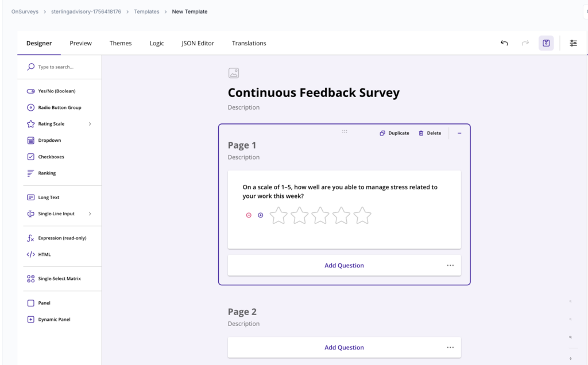The image size is (588, 365).
Task: Add a Yes/No (Boolean) toggle question
Action: click(x=56, y=91)
